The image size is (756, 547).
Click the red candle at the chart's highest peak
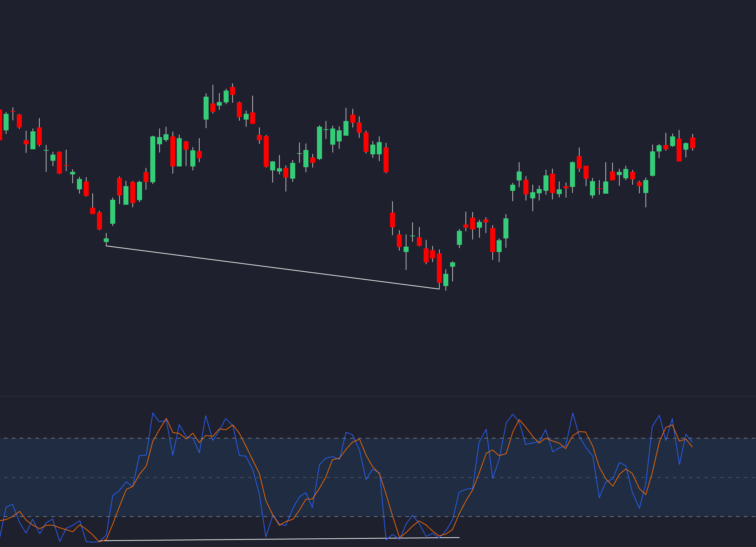[x=233, y=91]
